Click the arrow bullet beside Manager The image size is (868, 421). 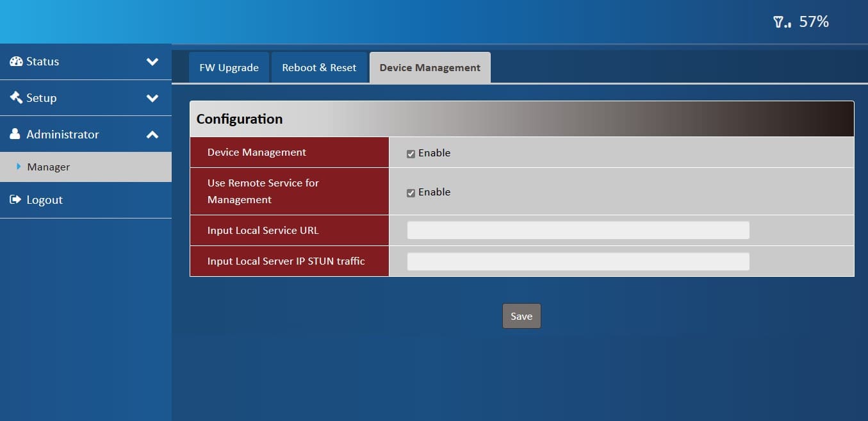coord(19,167)
